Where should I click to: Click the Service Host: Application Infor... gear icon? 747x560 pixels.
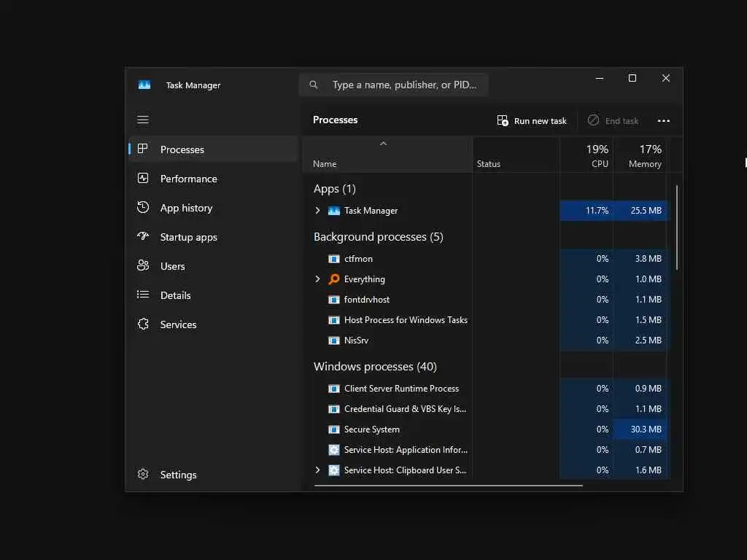pyautogui.click(x=334, y=450)
